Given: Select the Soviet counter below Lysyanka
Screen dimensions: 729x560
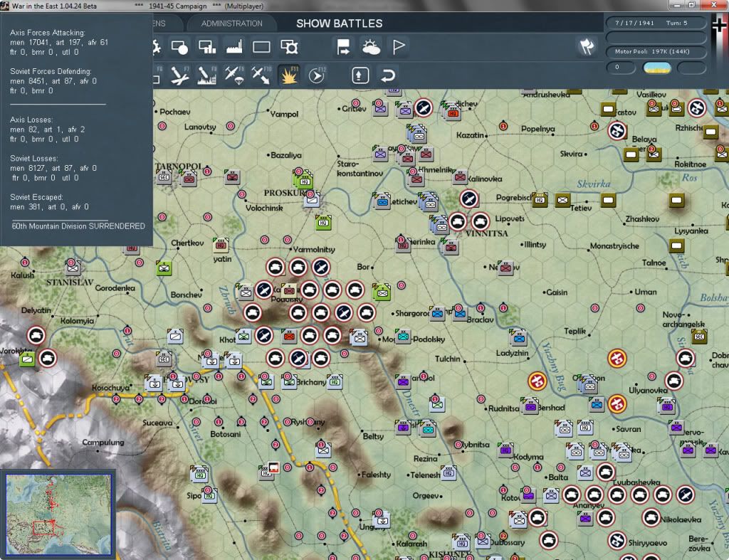Looking at the screenshot, I should [x=676, y=245].
